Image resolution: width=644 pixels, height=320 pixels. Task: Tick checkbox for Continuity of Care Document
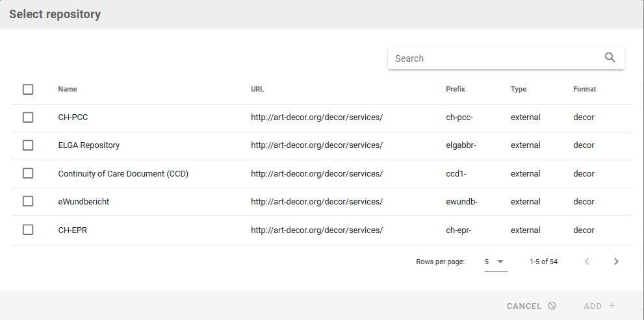[x=28, y=173]
